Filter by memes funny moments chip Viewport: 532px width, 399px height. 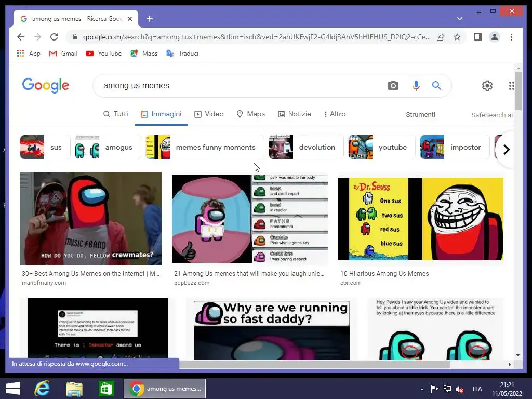[205, 147]
